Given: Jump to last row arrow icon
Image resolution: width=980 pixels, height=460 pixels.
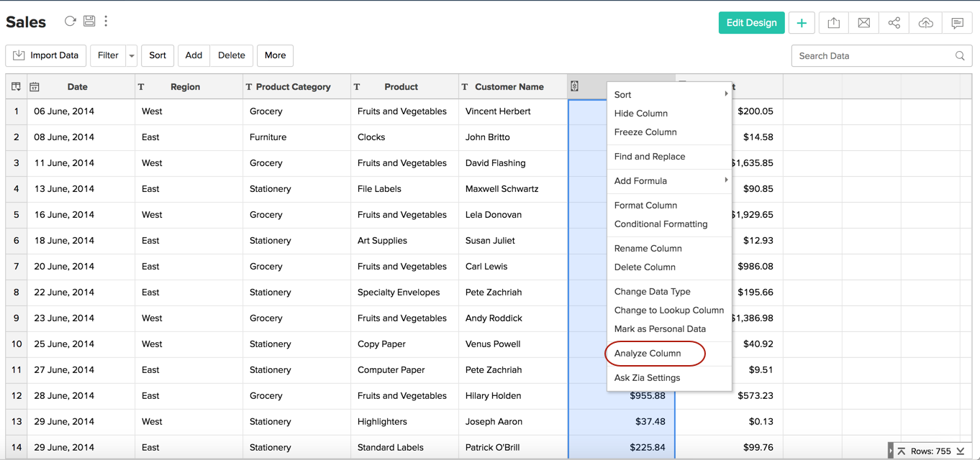Looking at the screenshot, I should 960,451.
